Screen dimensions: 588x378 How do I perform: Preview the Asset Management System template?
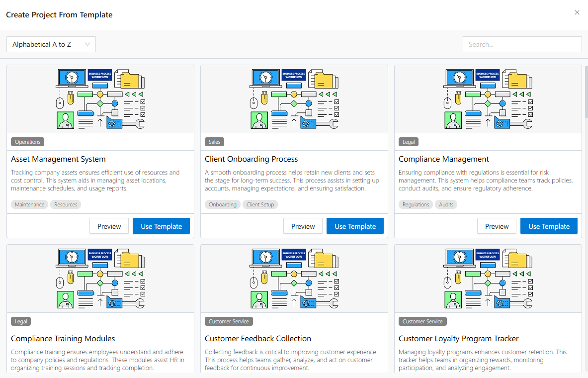click(x=109, y=226)
